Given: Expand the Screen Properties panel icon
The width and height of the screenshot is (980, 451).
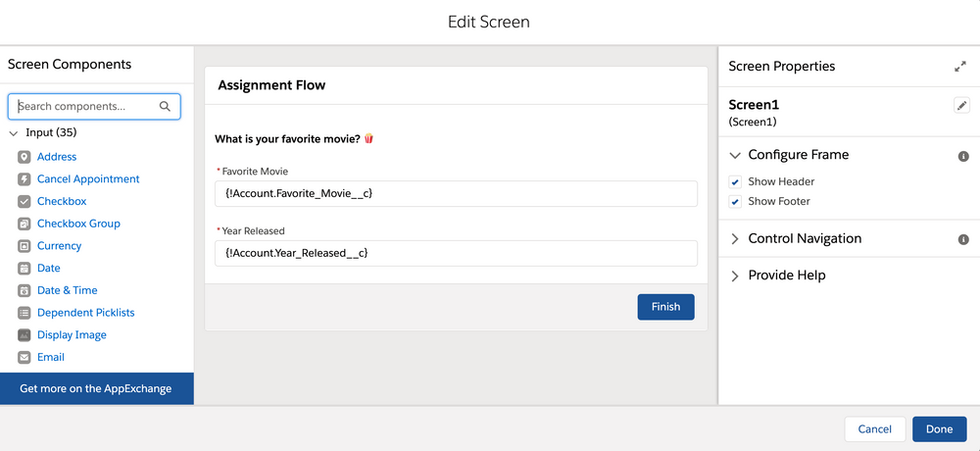Looking at the screenshot, I should [960, 67].
